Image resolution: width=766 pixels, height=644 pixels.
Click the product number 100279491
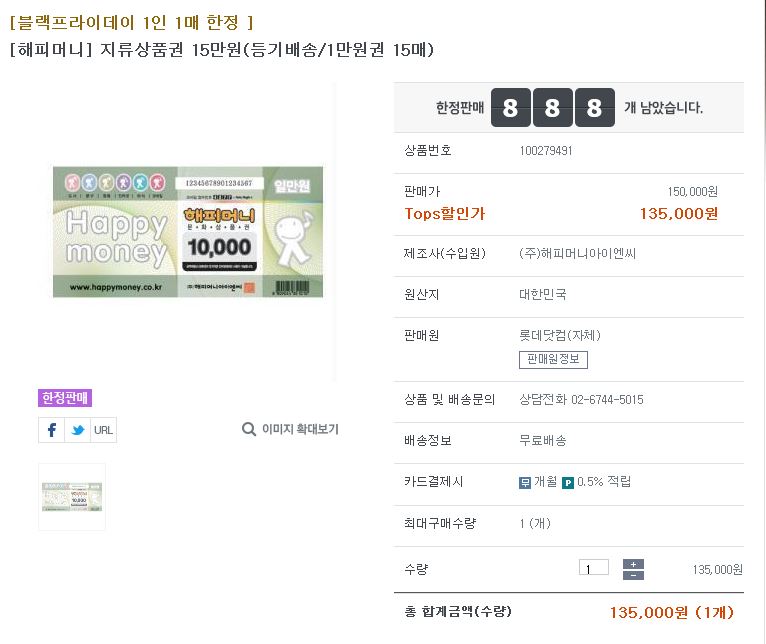[546, 151]
